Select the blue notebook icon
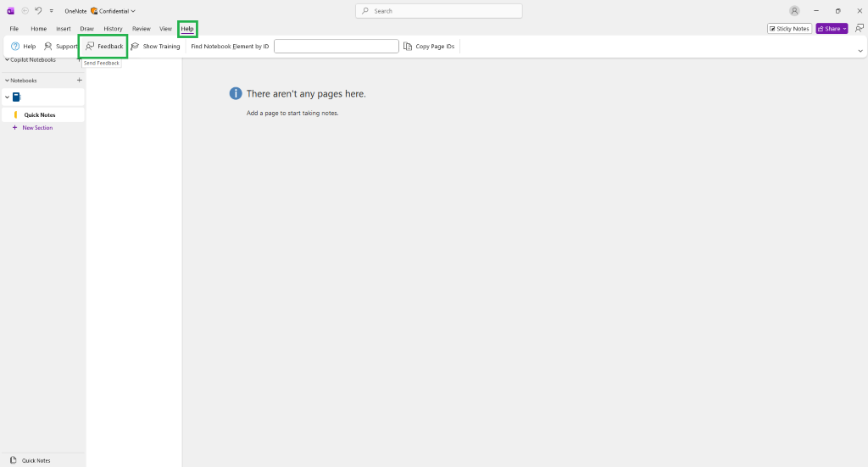Viewport: 868px width, 467px height. click(x=17, y=97)
